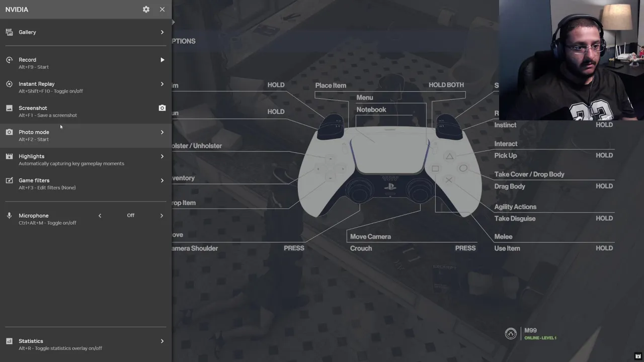Click the controller diagram image

tap(390, 167)
